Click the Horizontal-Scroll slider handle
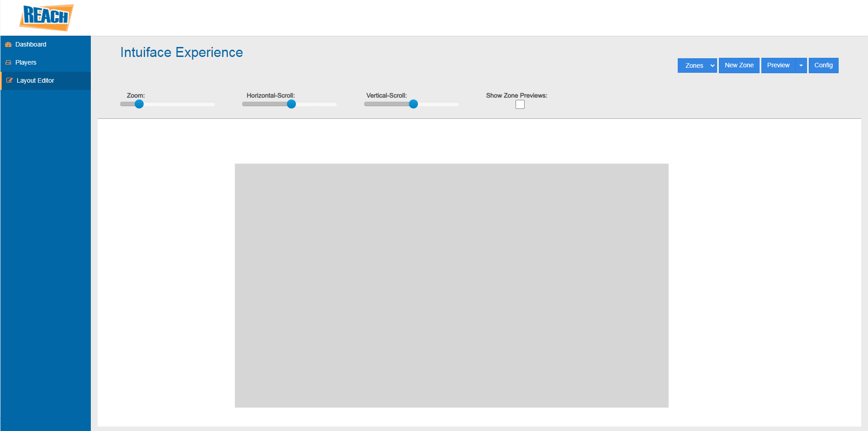868x431 pixels. (x=291, y=104)
